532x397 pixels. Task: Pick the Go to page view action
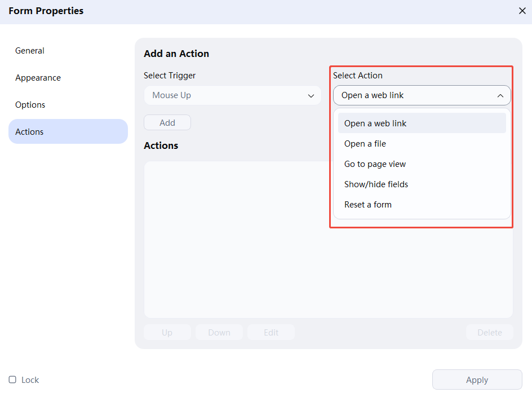pos(375,164)
